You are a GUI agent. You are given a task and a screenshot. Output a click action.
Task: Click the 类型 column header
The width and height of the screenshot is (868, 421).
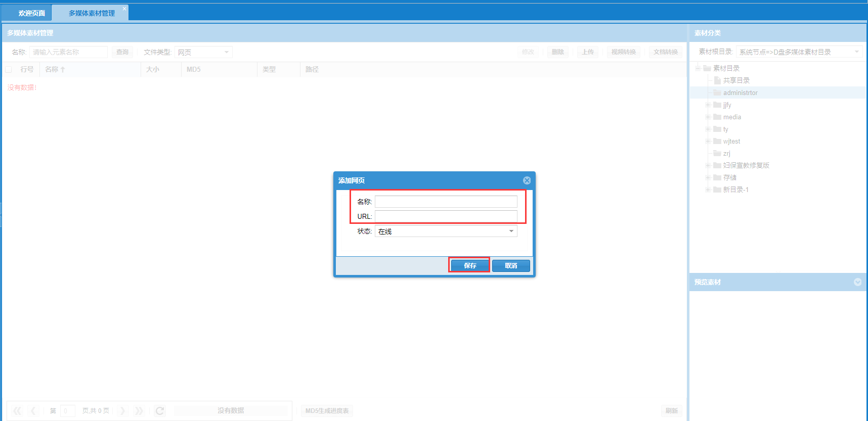[x=279, y=69]
